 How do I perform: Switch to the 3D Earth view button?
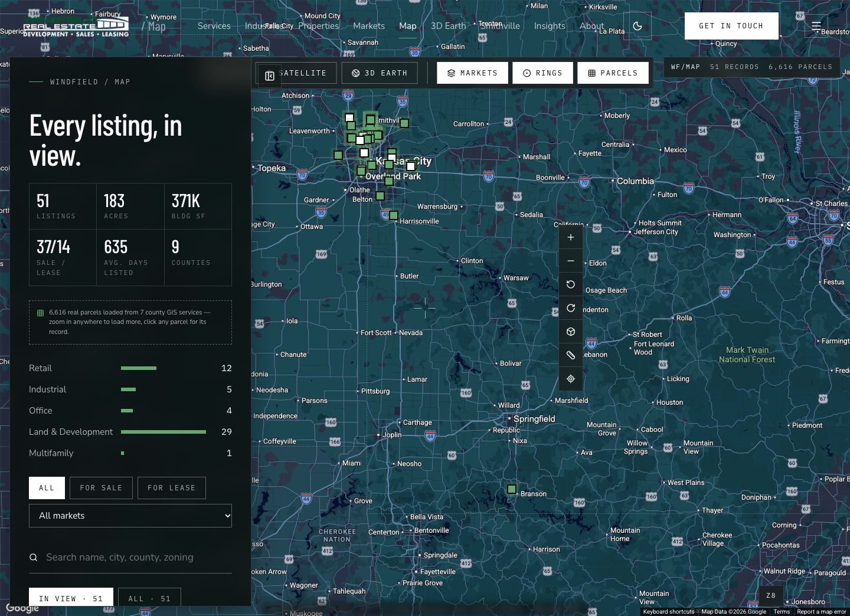point(380,73)
